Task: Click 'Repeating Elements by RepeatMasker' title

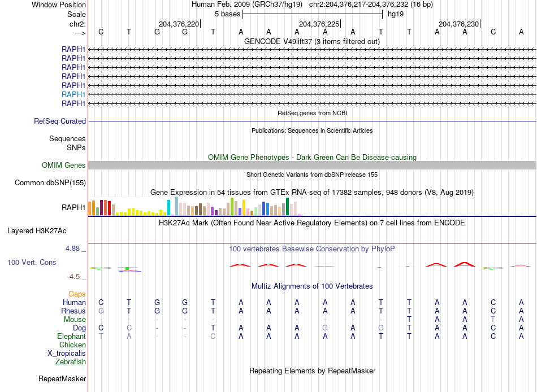Action: [x=313, y=371]
